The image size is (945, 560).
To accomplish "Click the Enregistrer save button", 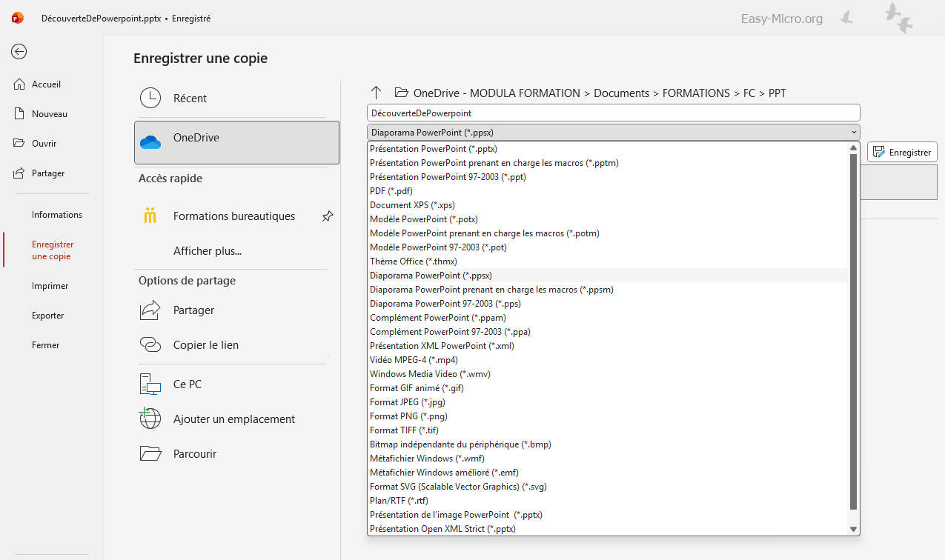I will pyautogui.click(x=902, y=152).
